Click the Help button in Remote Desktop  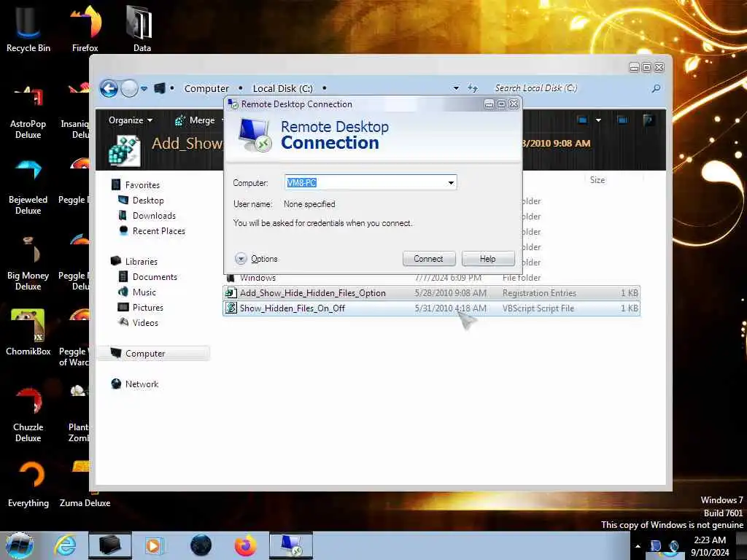coord(488,259)
